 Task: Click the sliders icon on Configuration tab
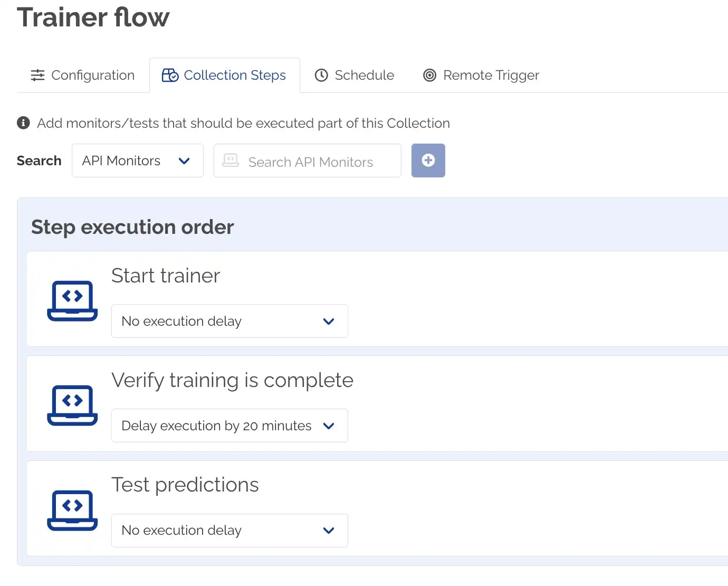point(38,75)
